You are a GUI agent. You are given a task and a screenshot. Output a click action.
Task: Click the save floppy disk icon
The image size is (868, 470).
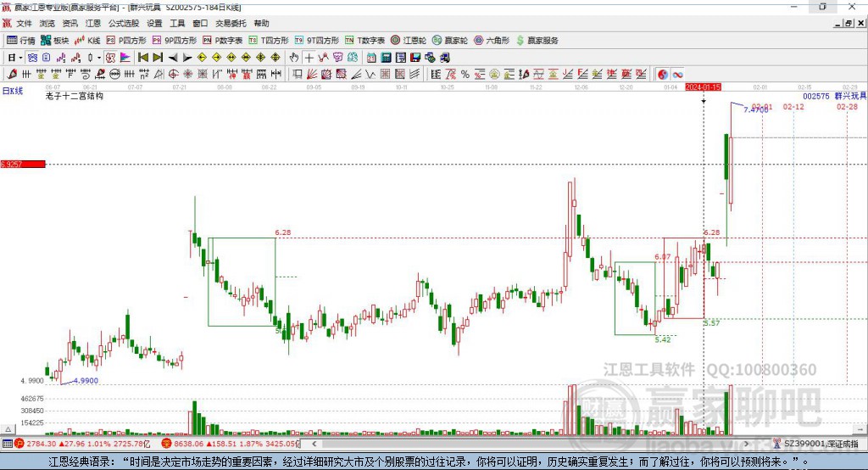tap(415, 58)
